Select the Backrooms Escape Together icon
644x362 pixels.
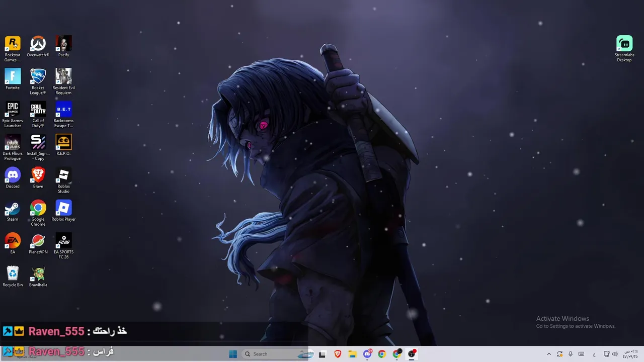(63, 115)
